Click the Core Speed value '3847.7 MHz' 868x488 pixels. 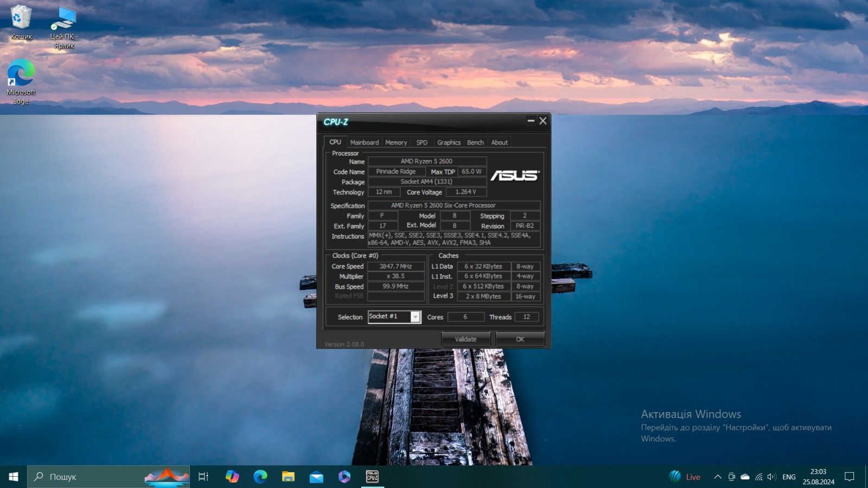click(395, 266)
